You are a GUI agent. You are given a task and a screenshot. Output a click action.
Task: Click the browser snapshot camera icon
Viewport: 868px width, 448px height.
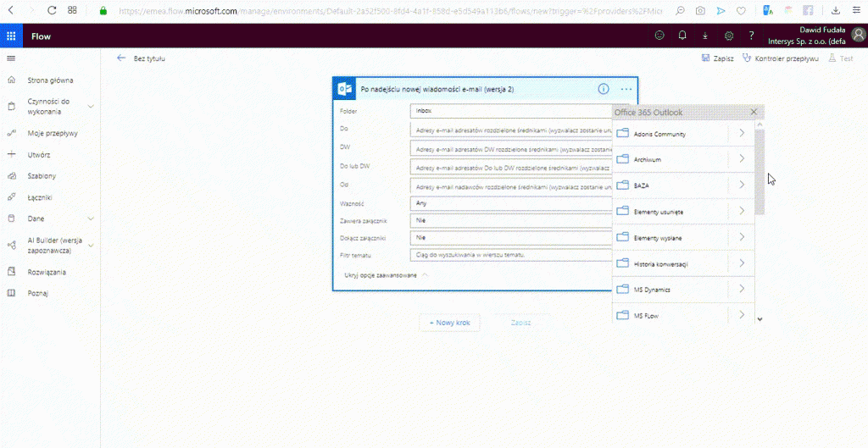[x=700, y=10]
